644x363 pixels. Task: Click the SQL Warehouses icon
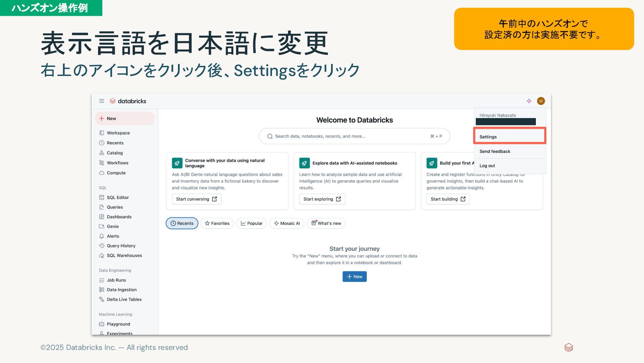[x=101, y=256]
